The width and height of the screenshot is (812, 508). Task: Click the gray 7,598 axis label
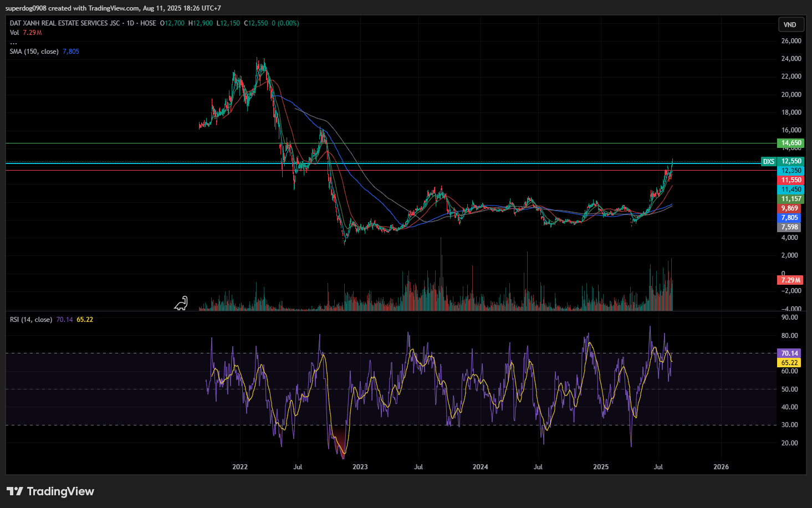click(x=790, y=227)
